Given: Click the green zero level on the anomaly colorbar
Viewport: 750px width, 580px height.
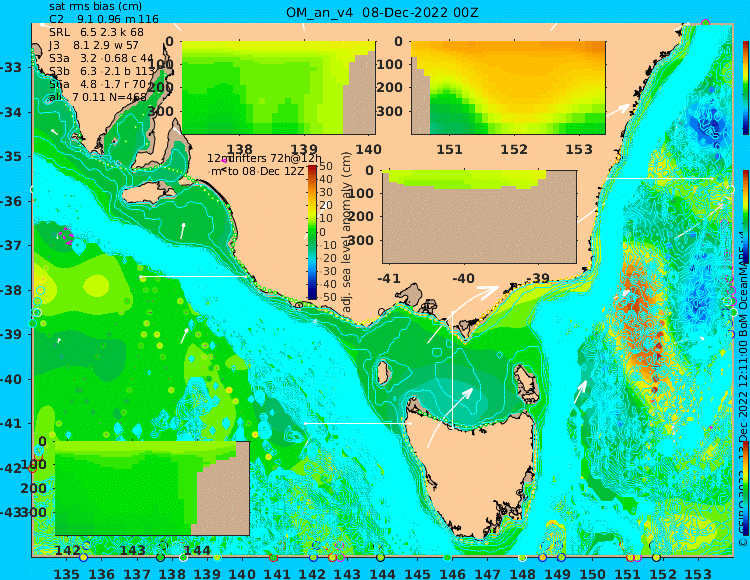Looking at the screenshot, I should (312, 232).
